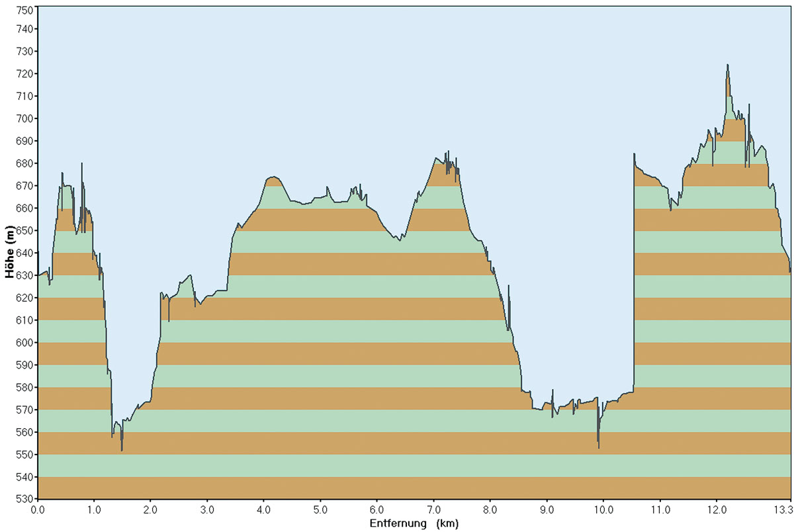The width and height of the screenshot is (794, 532).
Task: Click the 700 height axis tick label
Action: pos(22,118)
